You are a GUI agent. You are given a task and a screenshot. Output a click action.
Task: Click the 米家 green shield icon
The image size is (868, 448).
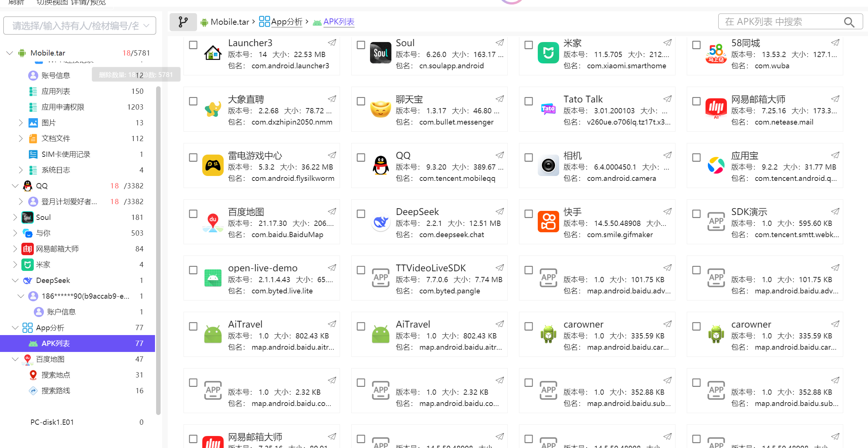pos(548,53)
